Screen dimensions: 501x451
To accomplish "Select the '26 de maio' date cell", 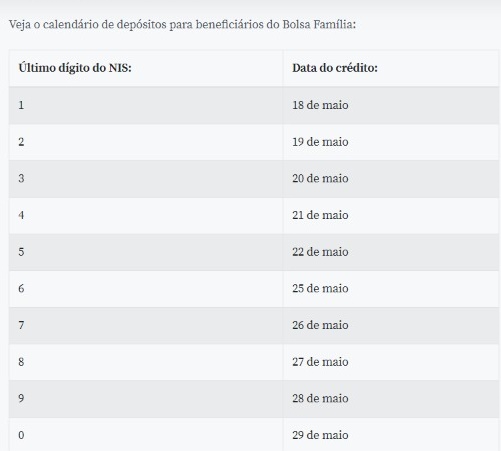I will click(x=391, y=325).
